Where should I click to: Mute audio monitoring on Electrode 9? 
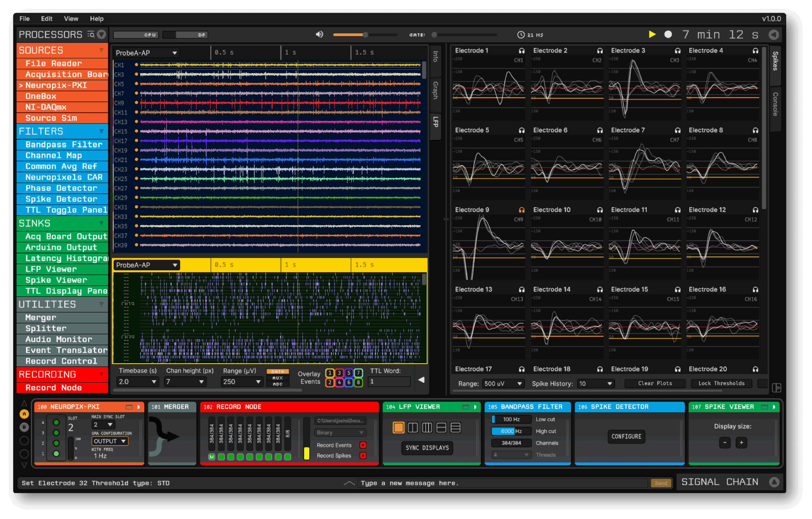coord(522,209)
